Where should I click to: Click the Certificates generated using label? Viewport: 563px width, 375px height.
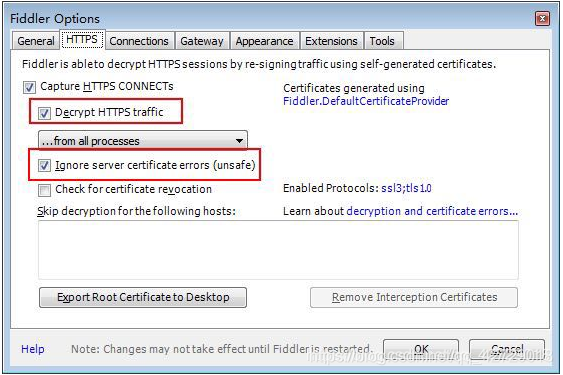354,88
